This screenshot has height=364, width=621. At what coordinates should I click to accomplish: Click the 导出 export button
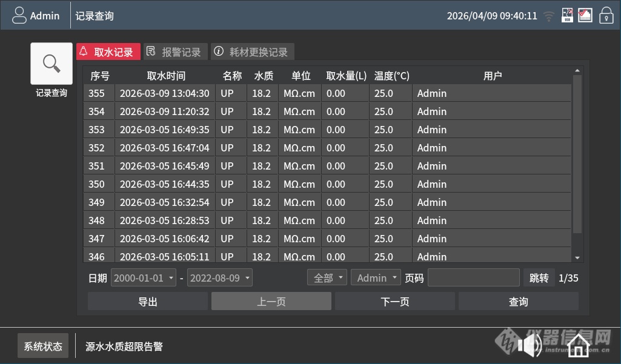148,302
